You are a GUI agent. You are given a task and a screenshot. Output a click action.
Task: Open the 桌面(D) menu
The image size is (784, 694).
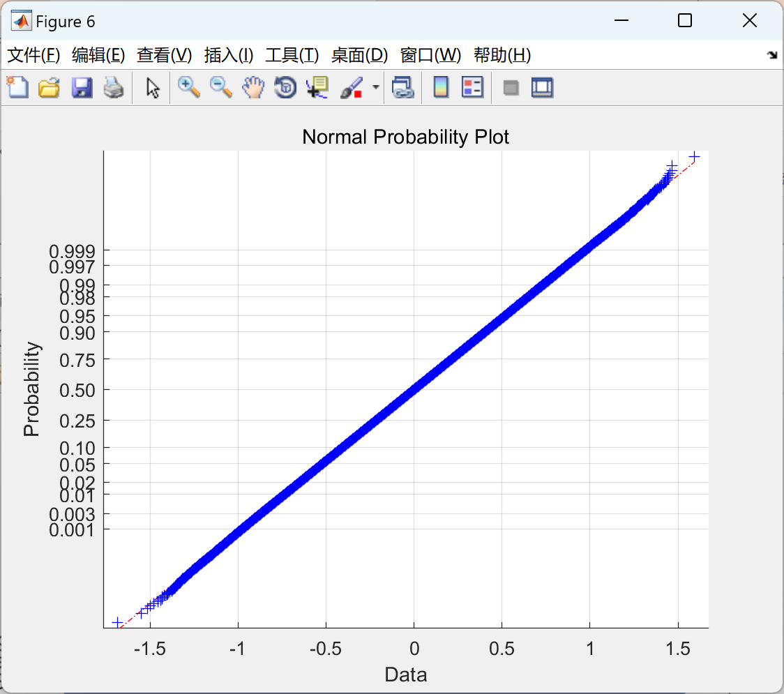(x=359, y=55)
